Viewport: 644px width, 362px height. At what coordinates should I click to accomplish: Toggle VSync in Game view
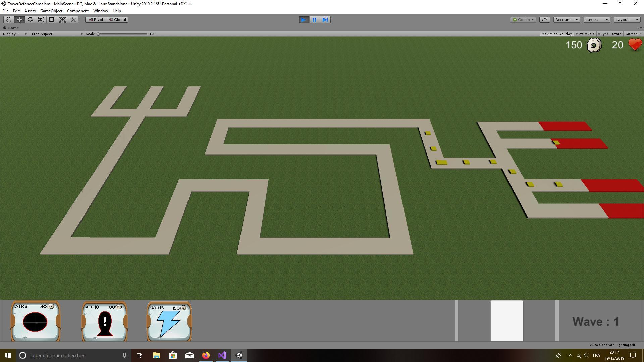[603, 34]
